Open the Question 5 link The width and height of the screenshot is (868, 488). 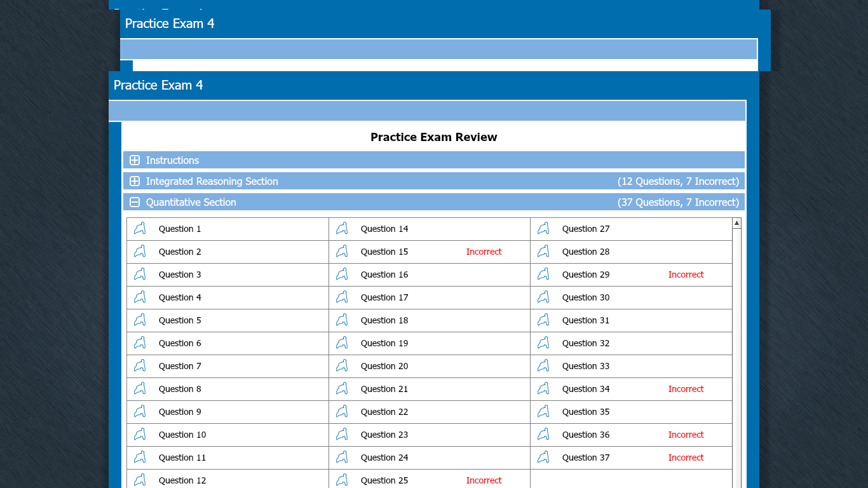[180, 320]
